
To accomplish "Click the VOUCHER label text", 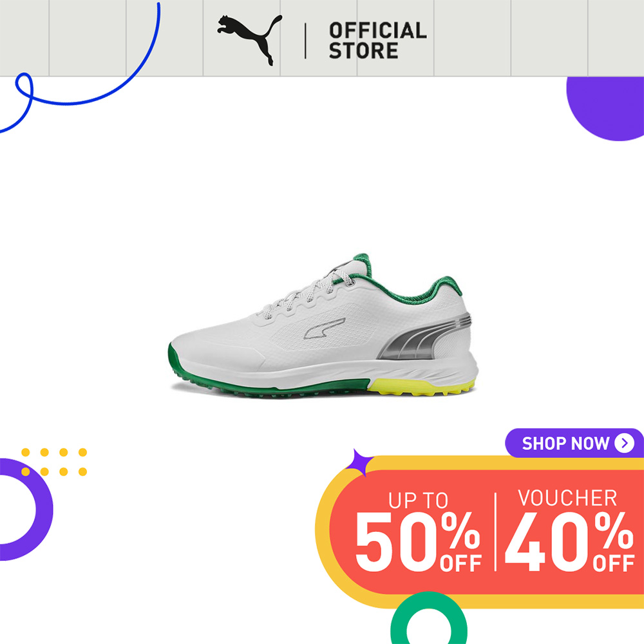I will (567, 498).
